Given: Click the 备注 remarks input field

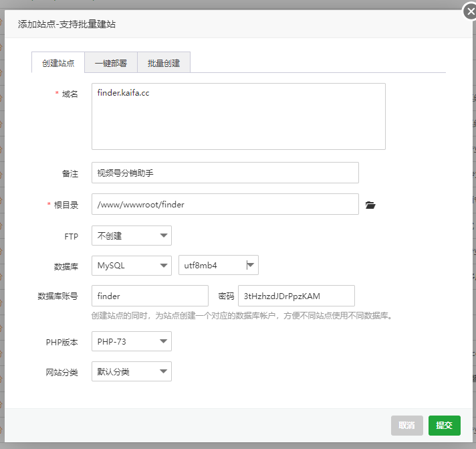Looking at the screenshot, I should click(225, 173).
